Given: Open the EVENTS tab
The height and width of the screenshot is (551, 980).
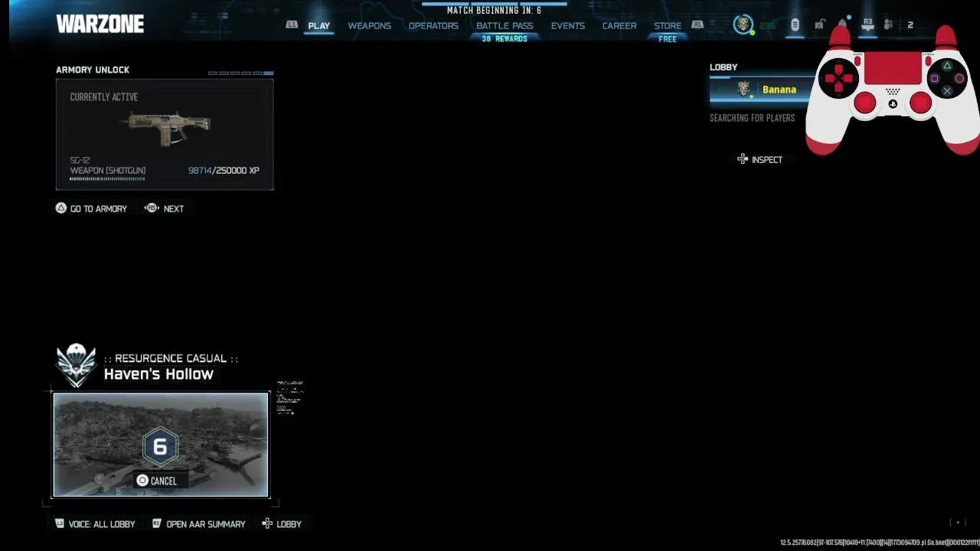Looking at the screenshot, I should point(568,25).
